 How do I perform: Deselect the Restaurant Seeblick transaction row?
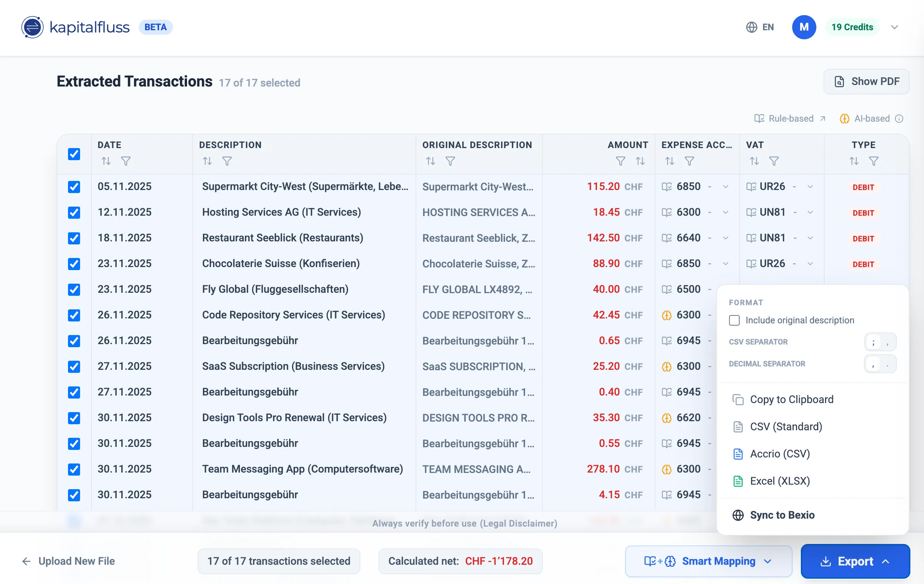tap(74, 238)
